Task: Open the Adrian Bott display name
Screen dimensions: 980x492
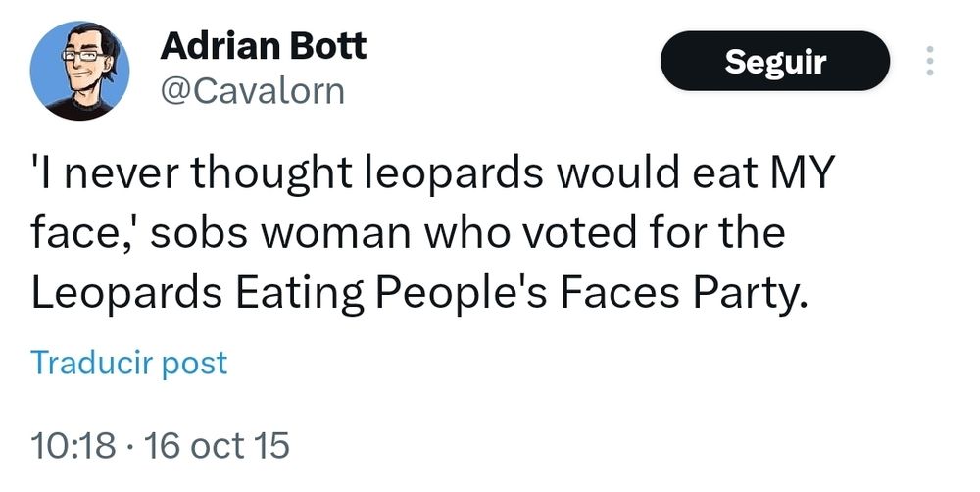Action: [263, 46]
